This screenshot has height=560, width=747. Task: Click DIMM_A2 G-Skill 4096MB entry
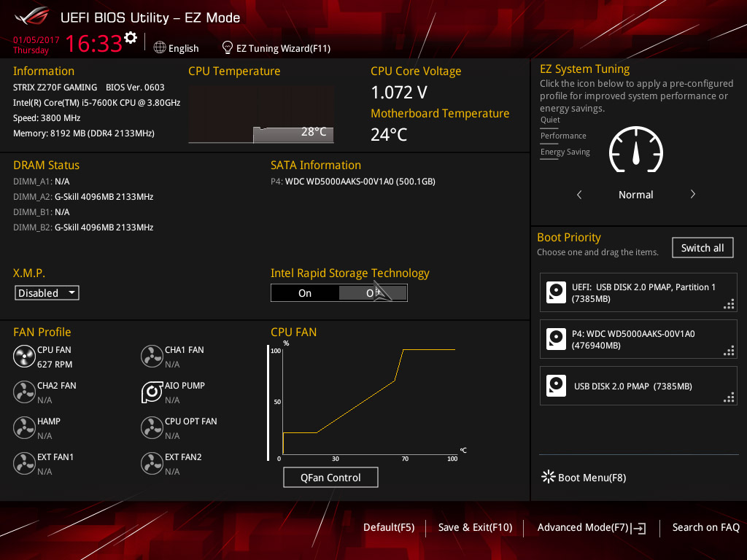pyautogui.click(x=83, y=197)
